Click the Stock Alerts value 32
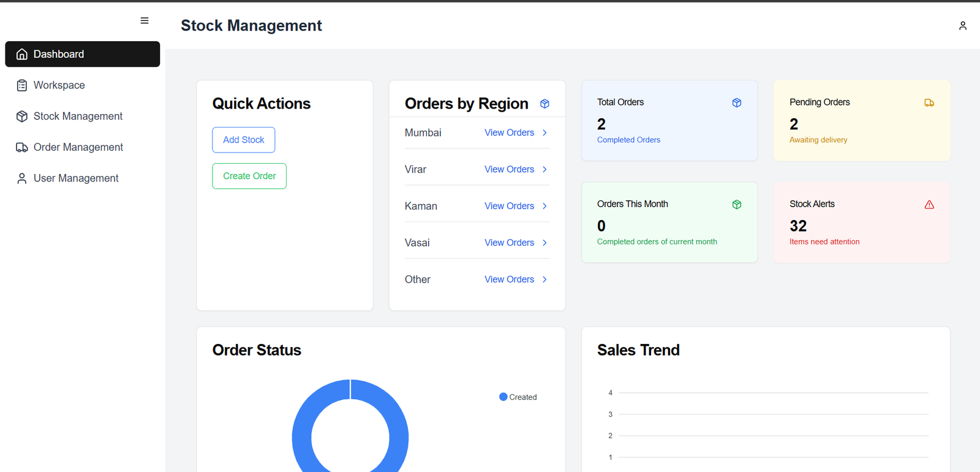This screenshot has height=472, width=980. coord(798,226)
